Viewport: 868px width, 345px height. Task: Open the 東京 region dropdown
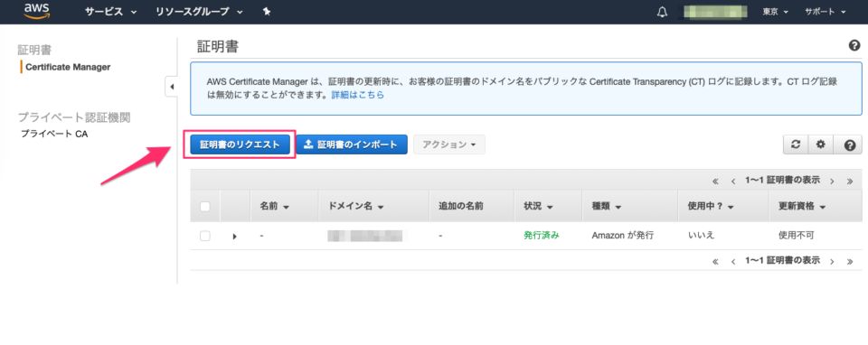[x=775, y=12]
